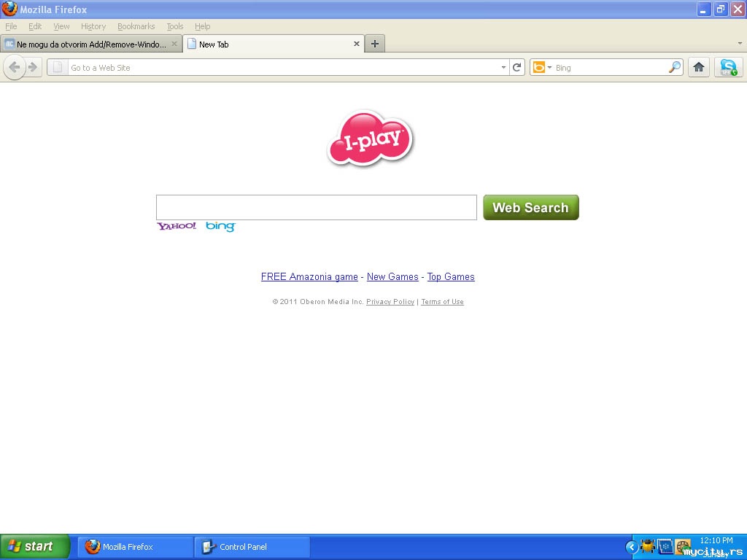Image resolution: width=747 pixels, height=560 pixels.
Task: Click the Back navigation arrow
Action: point(15,68)
